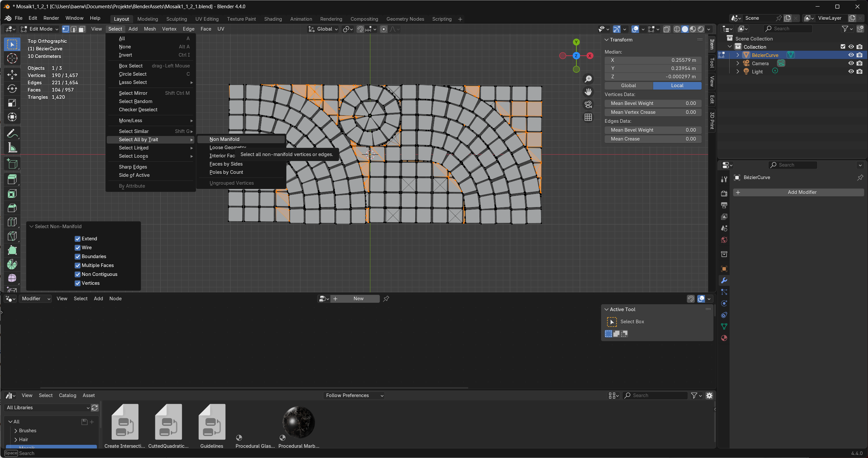Choose Non Manifold from submenu
This screenshot has width=868, height=458.
click(224, 139)
